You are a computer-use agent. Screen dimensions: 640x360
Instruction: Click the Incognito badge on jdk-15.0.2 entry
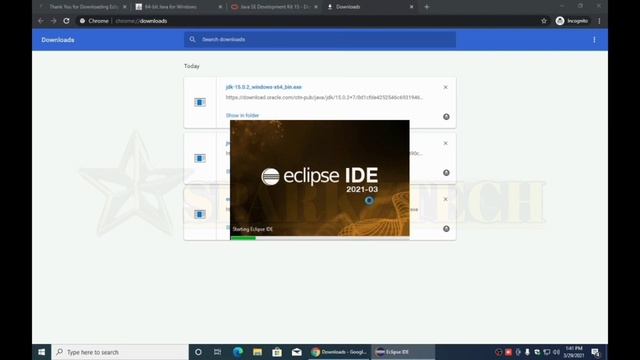pyautogui.click(x=446, y=117)
